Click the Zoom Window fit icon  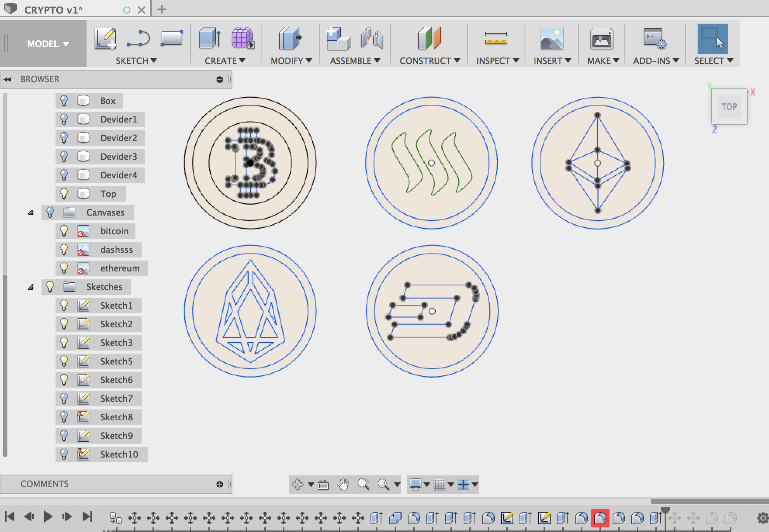click(383, 484)
